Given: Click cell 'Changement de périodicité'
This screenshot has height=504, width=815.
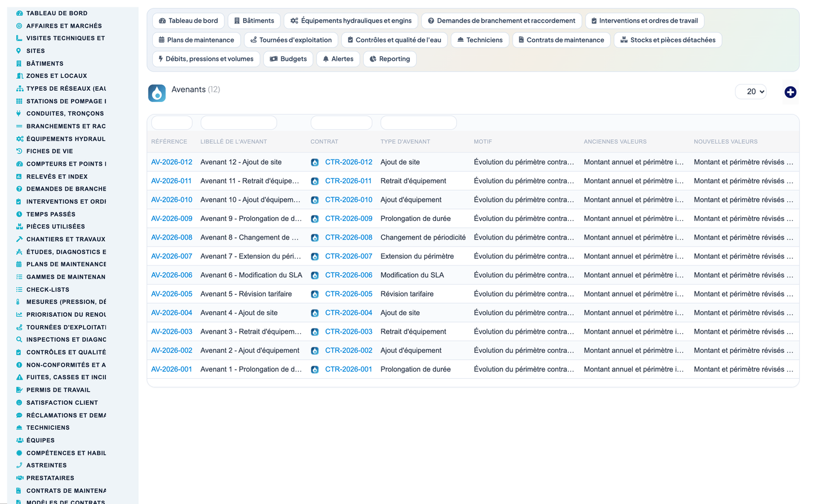Looking at the screenshot, I should coord(423,238).
